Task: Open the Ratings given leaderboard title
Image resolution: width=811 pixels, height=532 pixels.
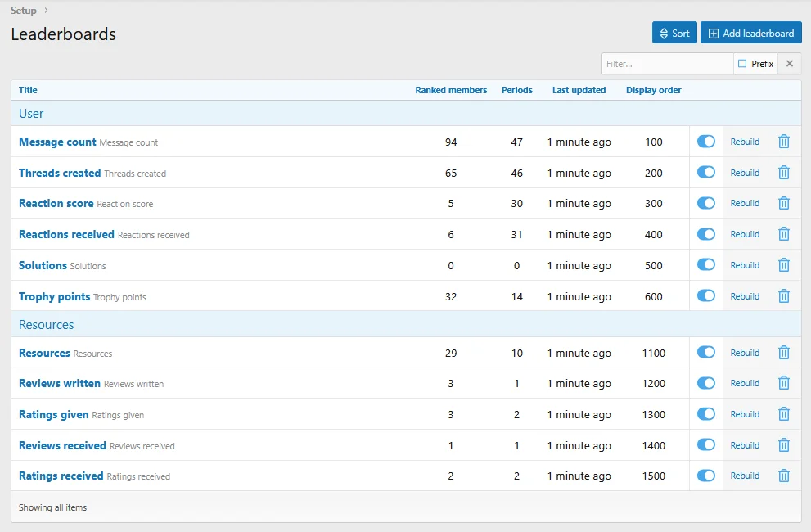Action: [53, 414]
